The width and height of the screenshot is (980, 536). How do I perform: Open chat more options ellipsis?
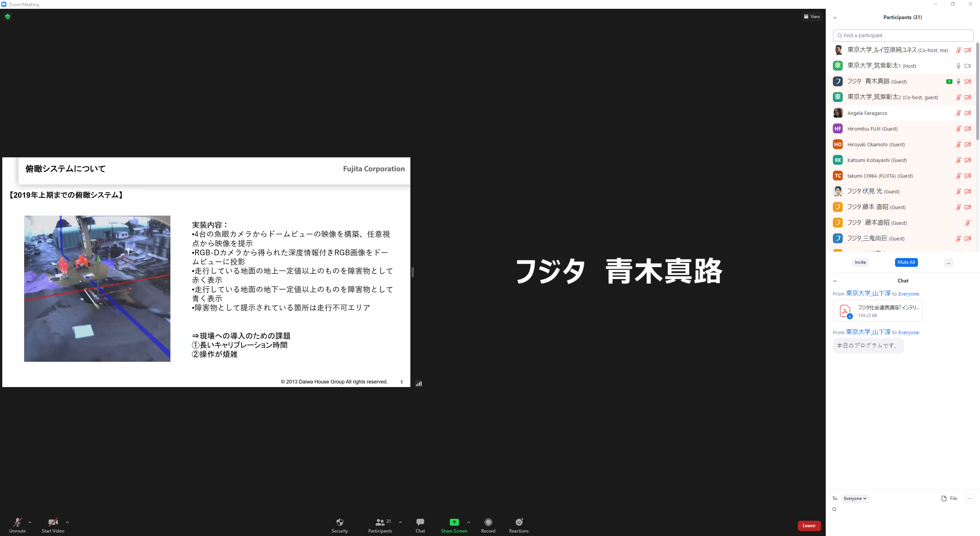click(969, 498)
